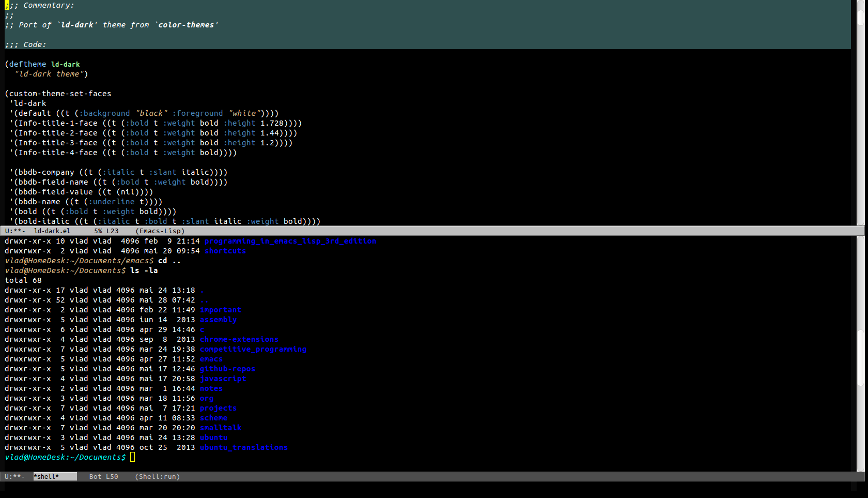868x498 pixels.
Task: Click the *shell* buffer name in mode line
Action: pos(55,477)
